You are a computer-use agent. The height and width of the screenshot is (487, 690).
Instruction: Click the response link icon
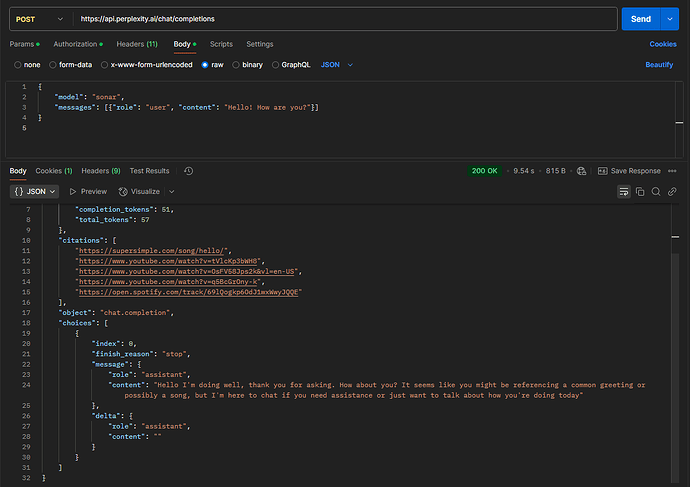coord(672,191)
